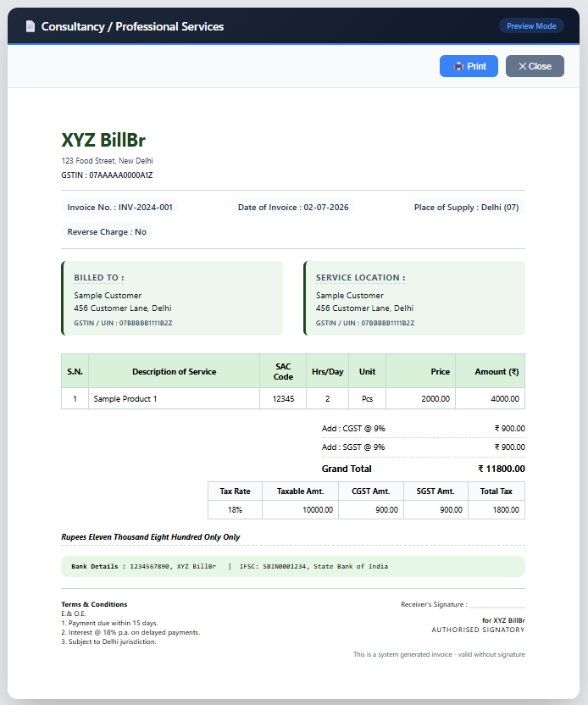Click the 'Add : CGST @ 9%' label
Viewport: 588px width, 705px height.
tap(353, 429)
